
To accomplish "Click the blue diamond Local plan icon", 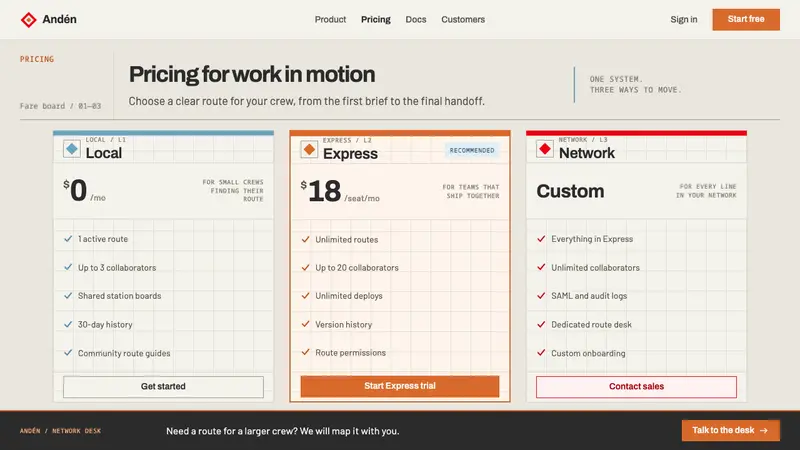I will (72, 149).
